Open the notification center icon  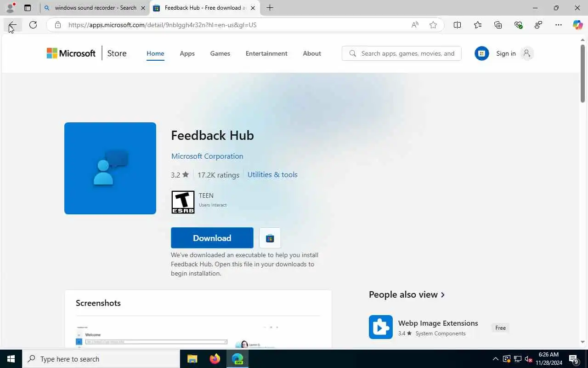[x=574, y=359]
